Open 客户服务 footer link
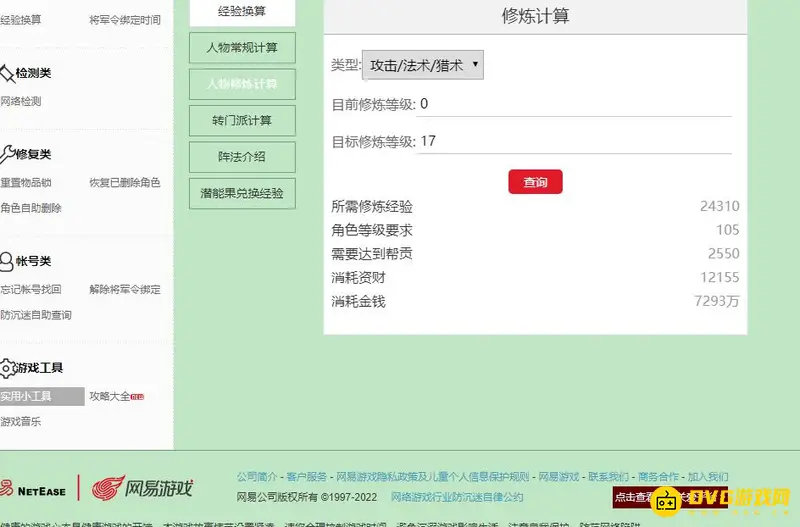The height and width of the screenshot is (527, 800). [306, 477]
